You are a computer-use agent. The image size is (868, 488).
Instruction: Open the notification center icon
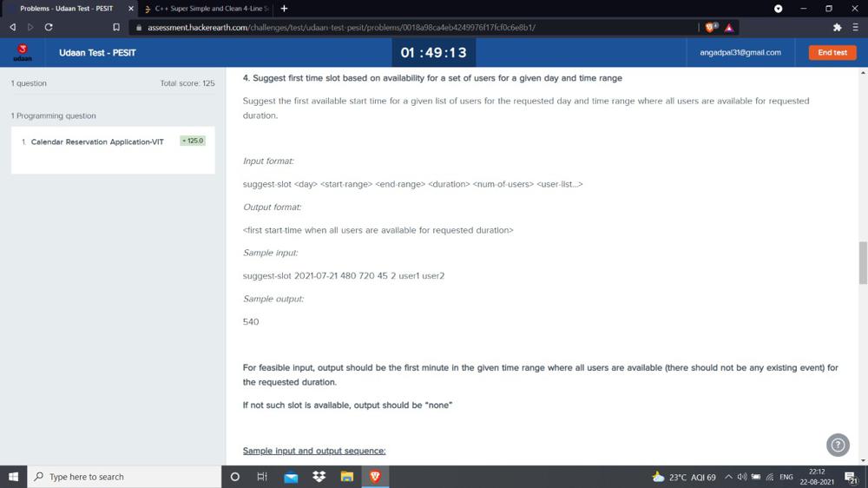[x=851, y=477]
